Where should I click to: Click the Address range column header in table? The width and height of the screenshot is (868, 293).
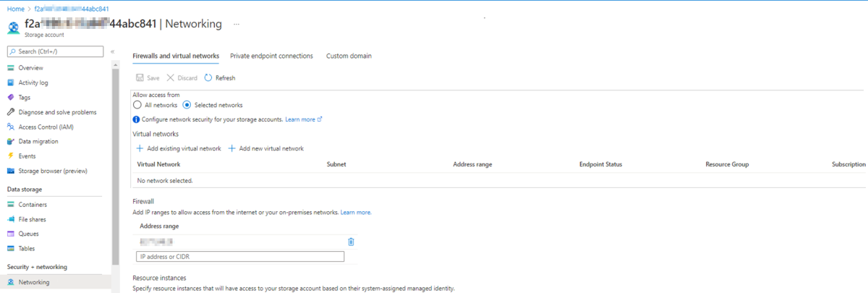tap(472, 164)
